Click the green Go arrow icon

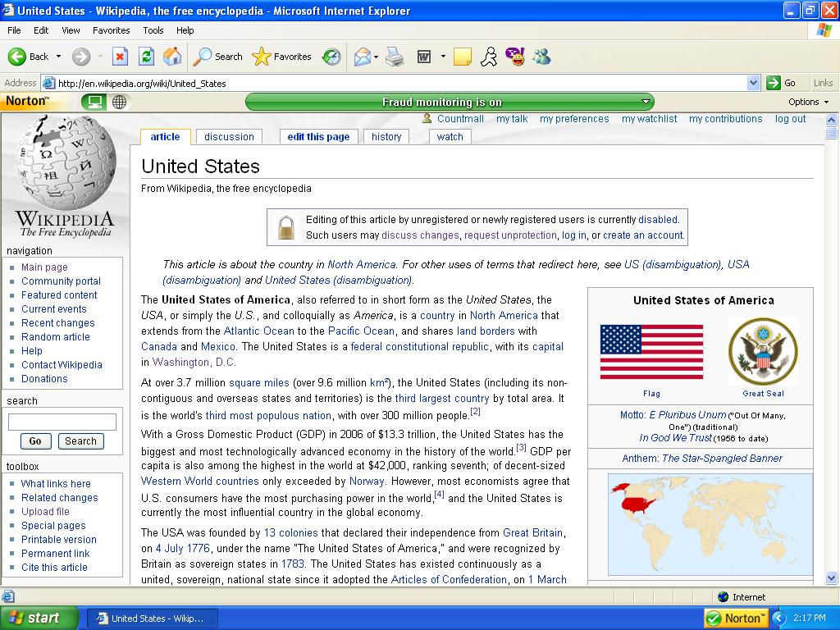pos(773,83)
